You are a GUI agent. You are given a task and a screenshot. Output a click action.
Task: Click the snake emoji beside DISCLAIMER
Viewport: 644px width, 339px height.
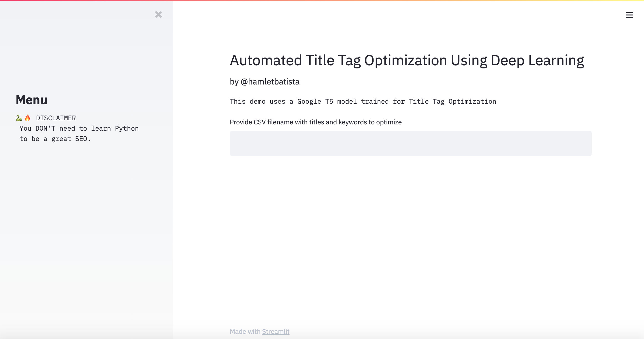(x=19, y=118)
